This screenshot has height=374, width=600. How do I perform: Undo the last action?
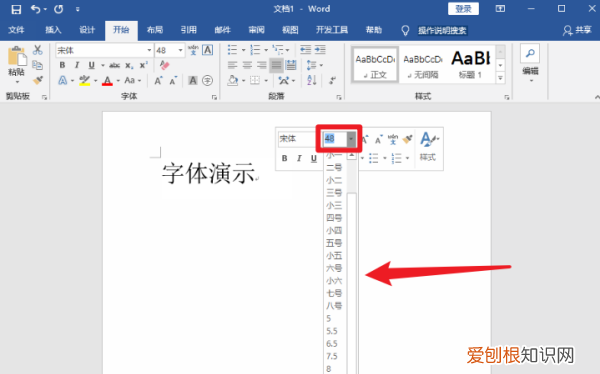[x=35, y=9]
